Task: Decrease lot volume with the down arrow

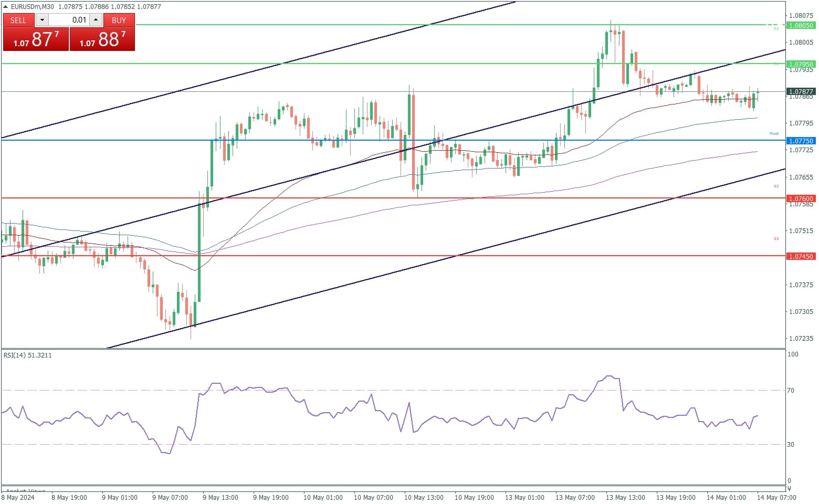Action: click(x=43, y=20)
